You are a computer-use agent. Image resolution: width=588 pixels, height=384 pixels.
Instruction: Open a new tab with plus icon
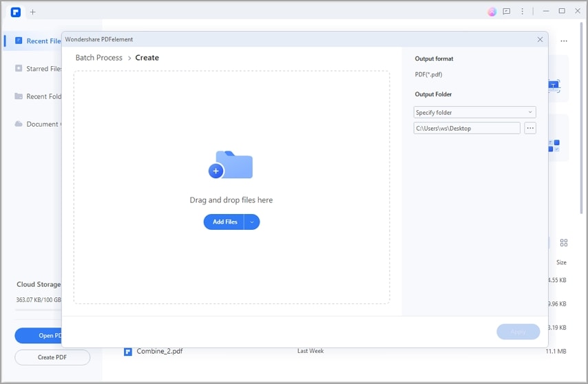pyautogui.click(x=32, y=12)
